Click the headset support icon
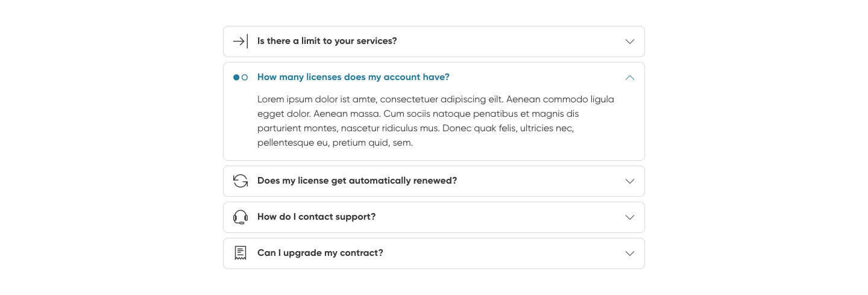Image resolution: width=868 pixels, height=295 pixels. coord(241,217)
